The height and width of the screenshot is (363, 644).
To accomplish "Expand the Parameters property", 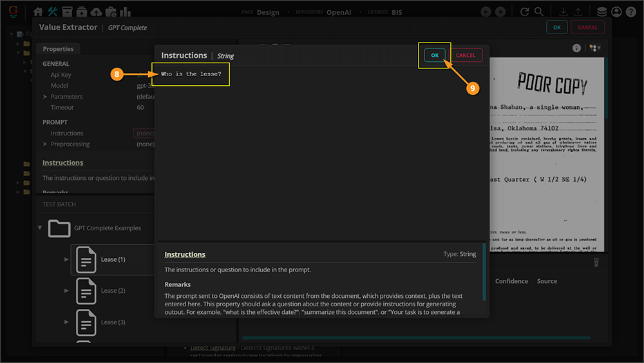I will 45,97.
